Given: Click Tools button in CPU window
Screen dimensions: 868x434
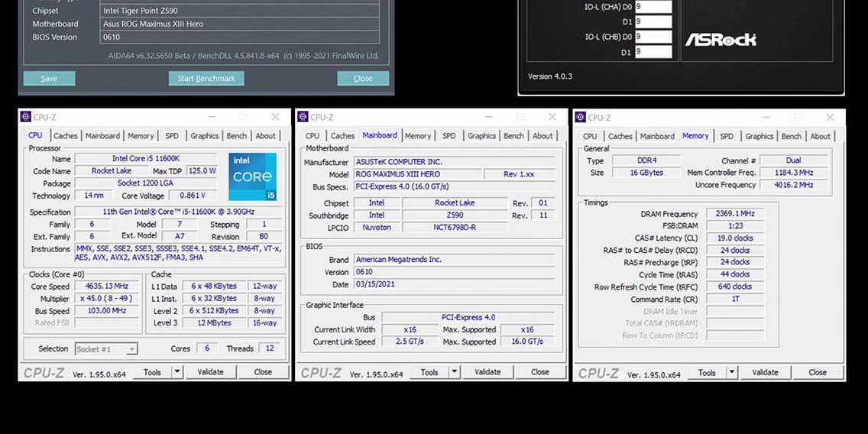Looking at the screenshot, I should [152, 372].
